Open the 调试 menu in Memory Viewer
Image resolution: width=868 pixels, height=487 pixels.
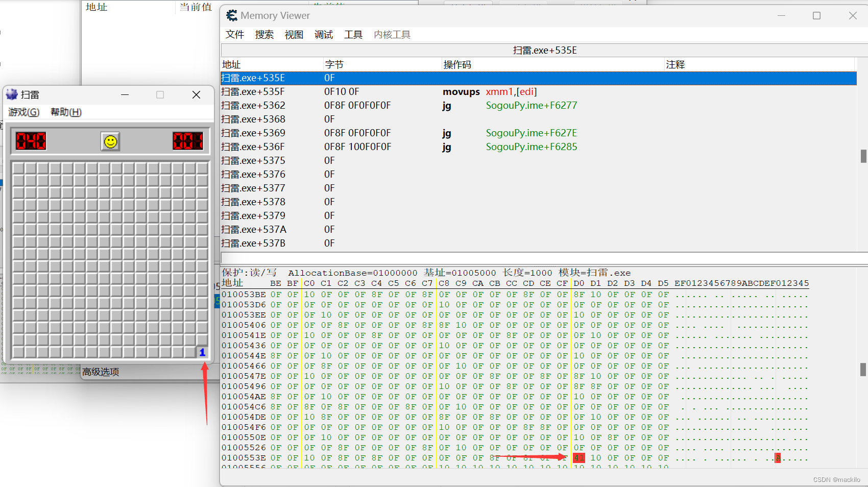324,35
